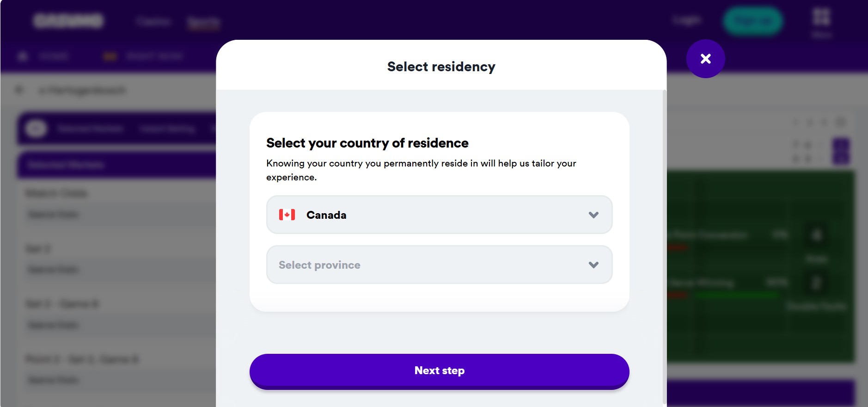
Task: Open the Menu grid icon
Action: tap(821, 18)
